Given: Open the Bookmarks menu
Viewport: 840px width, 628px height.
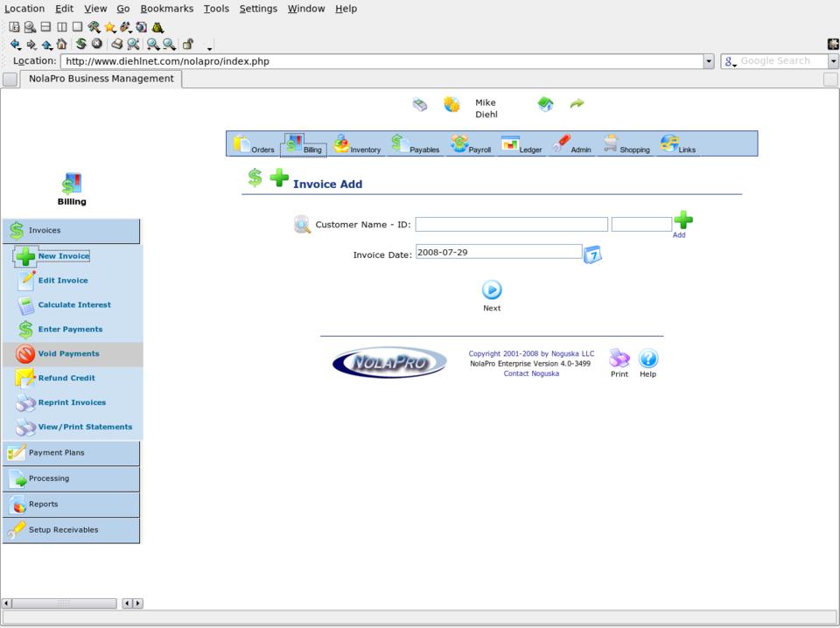Looking at the screenshot, I should [x=166, y=9].
